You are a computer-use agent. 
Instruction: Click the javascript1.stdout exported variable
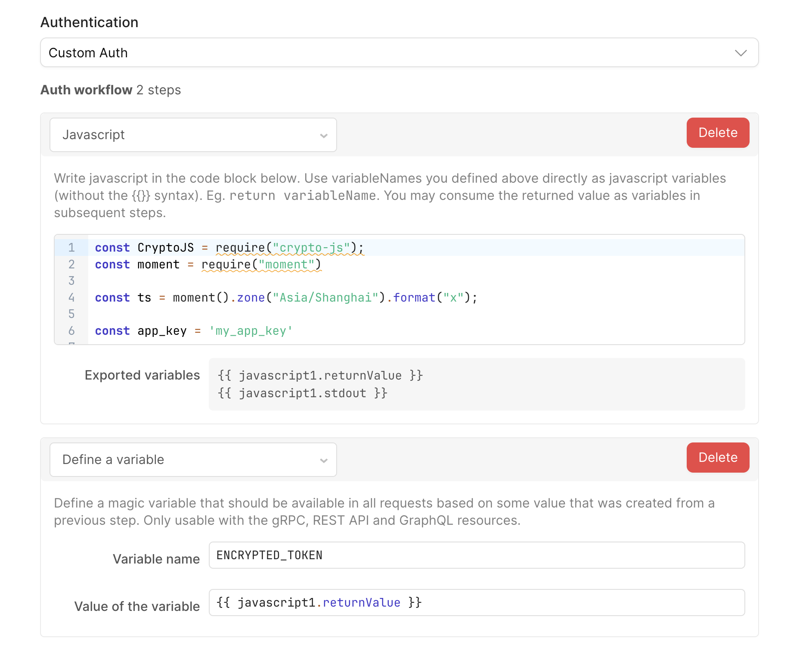[x=302, y=393]
